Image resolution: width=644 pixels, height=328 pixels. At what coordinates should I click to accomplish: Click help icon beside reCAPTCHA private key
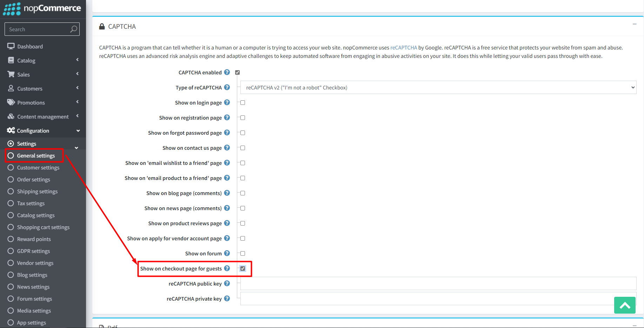click(x=227, y=299)
